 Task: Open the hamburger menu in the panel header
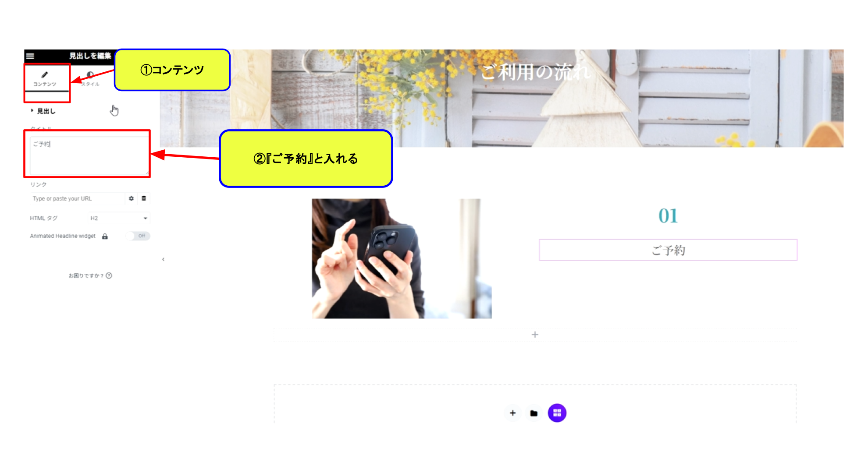click(x=30, y=56)
